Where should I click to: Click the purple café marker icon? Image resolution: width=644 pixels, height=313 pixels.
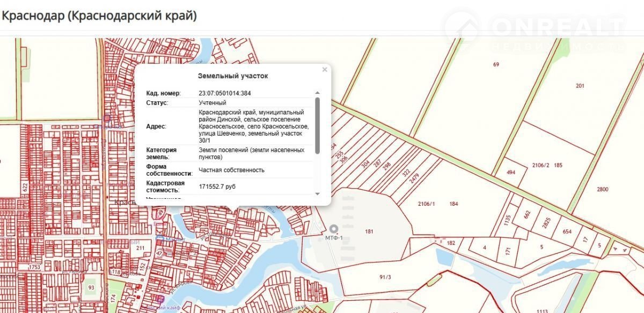[159, 299]
